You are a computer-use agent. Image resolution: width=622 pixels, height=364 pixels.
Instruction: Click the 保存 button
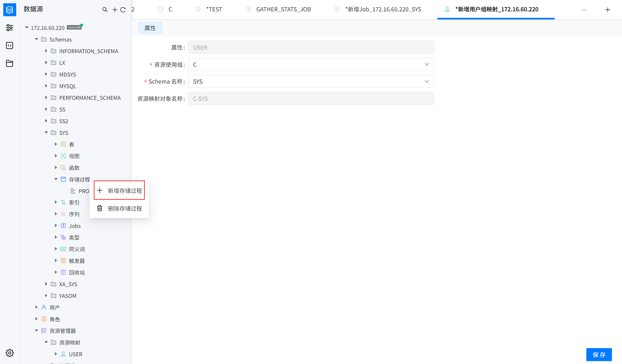pyautogui.click(x=599, y=355)
